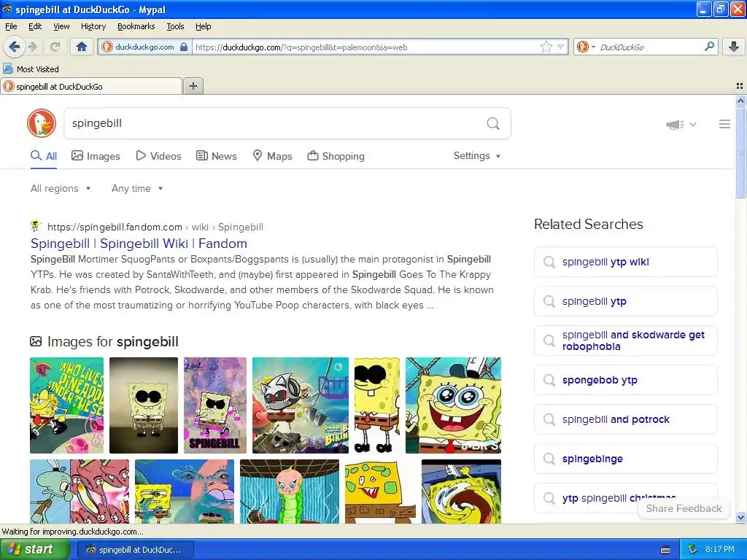This screenshot has height=560, width=747.
Task: Open the hamburger side menu
Action: point(724,124)
